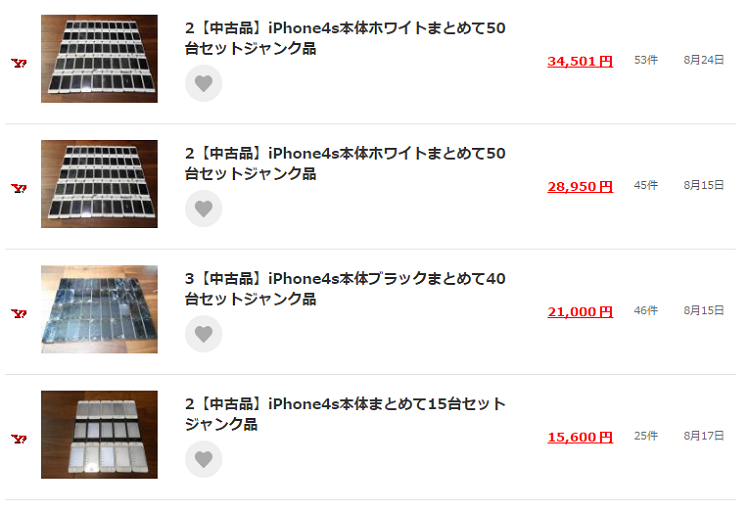Click Yahoo icon beside 28,950円 listing
The width and height of the screenshot is (750, 512).
19,189
